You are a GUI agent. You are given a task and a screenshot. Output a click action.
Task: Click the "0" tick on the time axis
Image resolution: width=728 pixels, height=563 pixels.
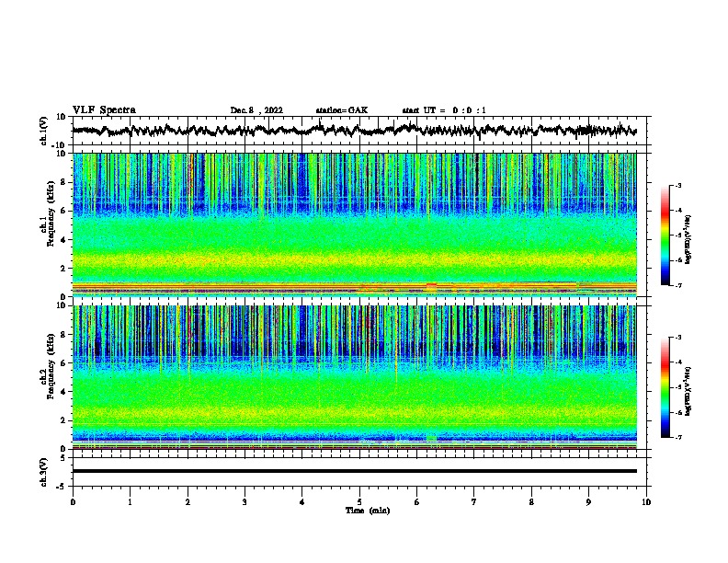pos(73,502)
